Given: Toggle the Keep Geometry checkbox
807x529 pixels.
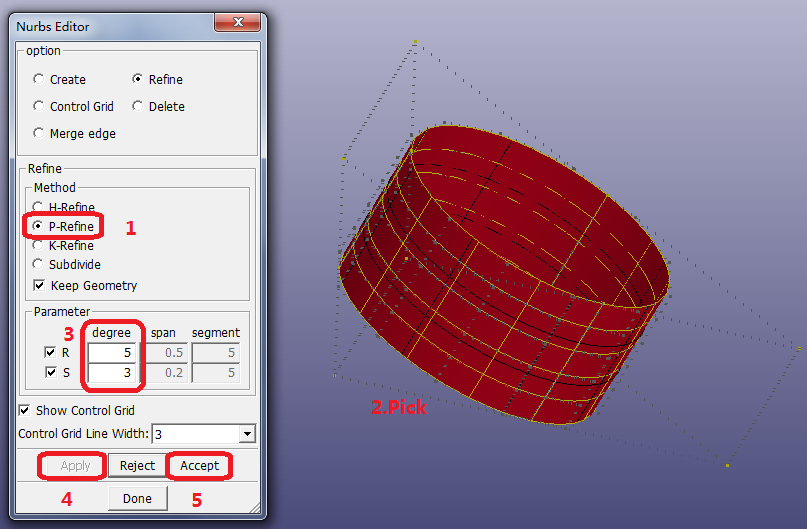Looking at the screenshot, I should click(39, 286).
